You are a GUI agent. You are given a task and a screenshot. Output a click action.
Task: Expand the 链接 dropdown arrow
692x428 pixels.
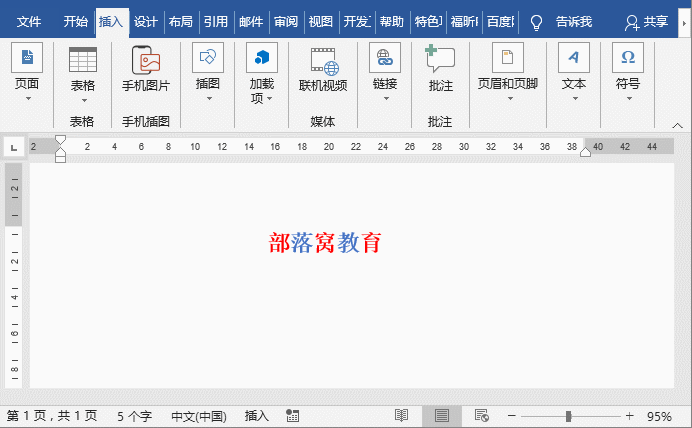(386, 98)
